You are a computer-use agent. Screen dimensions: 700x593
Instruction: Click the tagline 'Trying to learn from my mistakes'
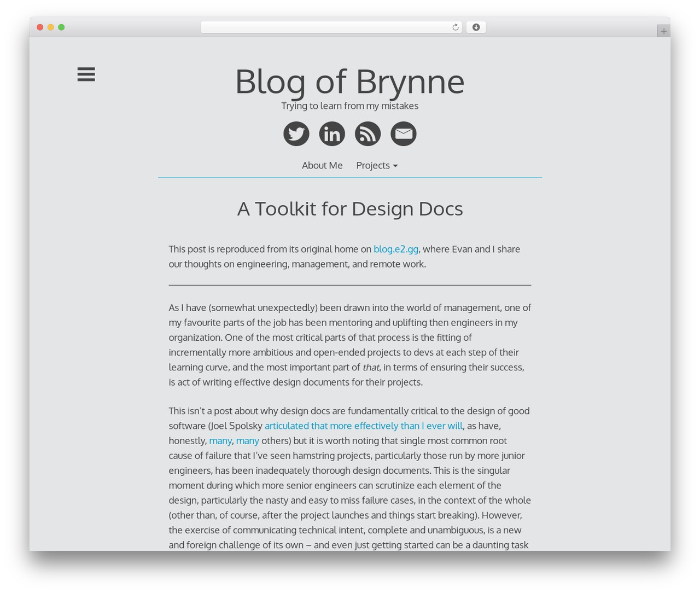(x=350, y=106)
